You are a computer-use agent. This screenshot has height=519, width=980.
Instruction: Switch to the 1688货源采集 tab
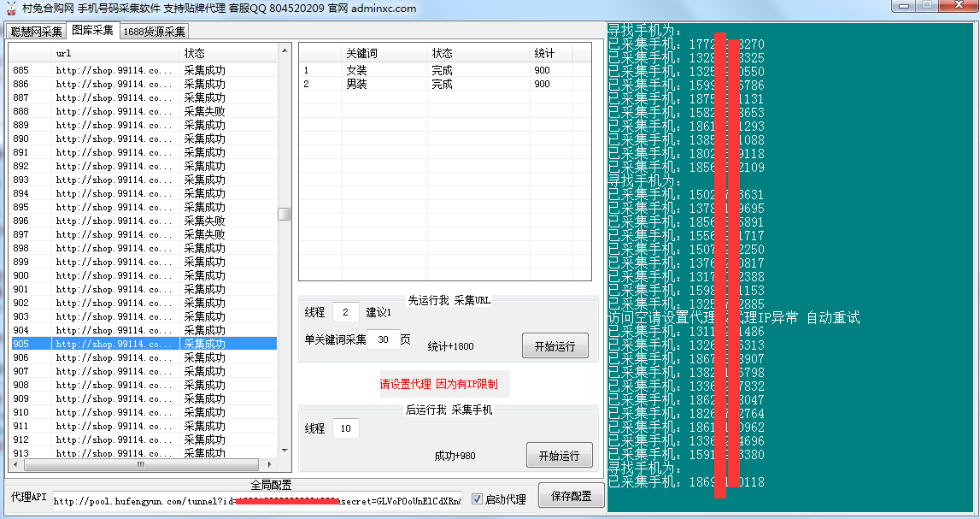pos(152,30)
